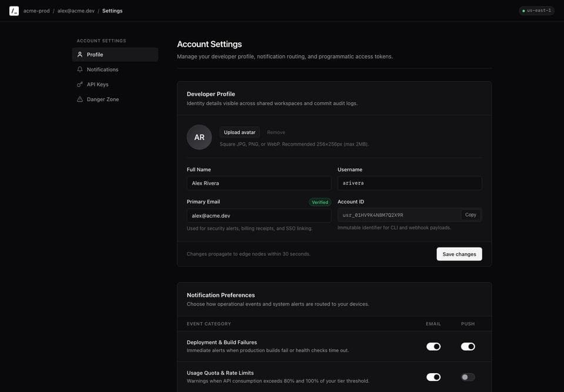
Task: Select the Settings breadcrumb
Action: tap(112, 11)
